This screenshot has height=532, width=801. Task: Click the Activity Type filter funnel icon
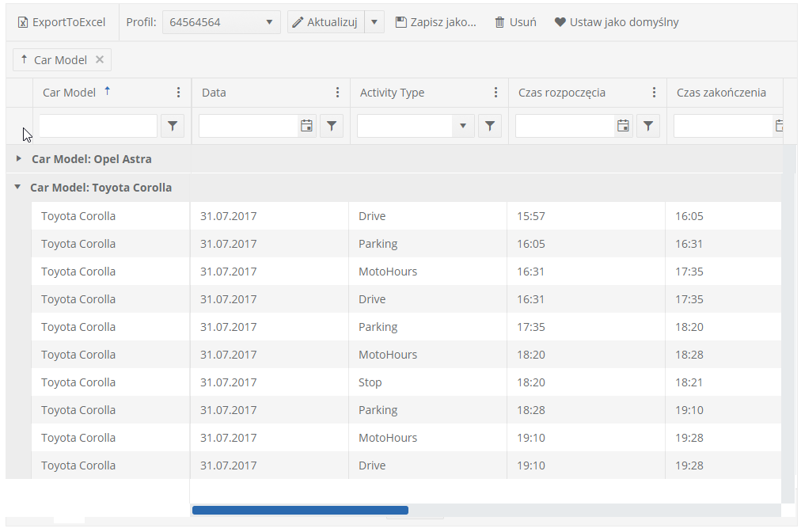(x=490, y=126)
